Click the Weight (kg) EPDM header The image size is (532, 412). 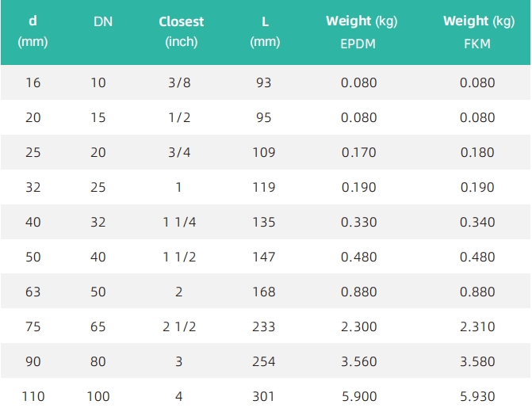[x=362, y=32]
